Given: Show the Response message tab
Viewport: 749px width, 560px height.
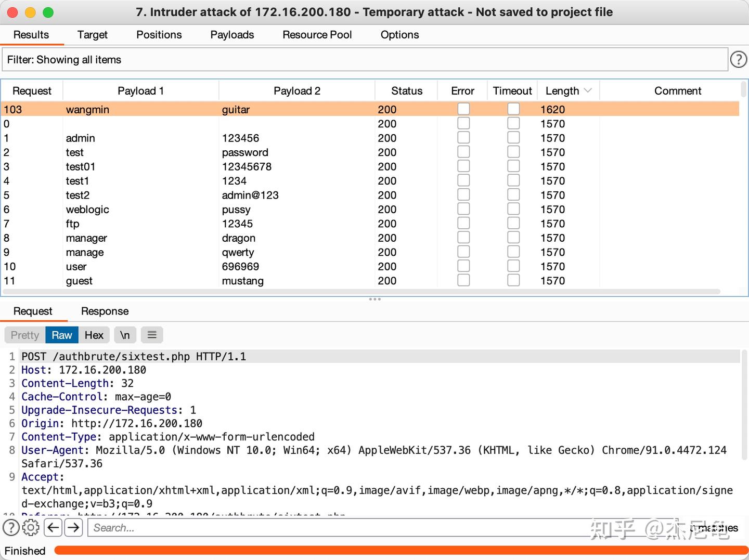Looking at the screenshot, I should (105, 311).
